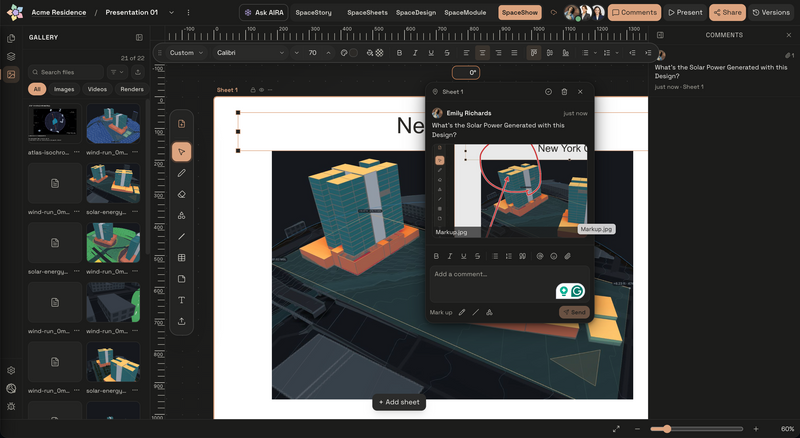
Task: Toggle Strikethrough in the top formatting toolbar
Action: point(447,53)
